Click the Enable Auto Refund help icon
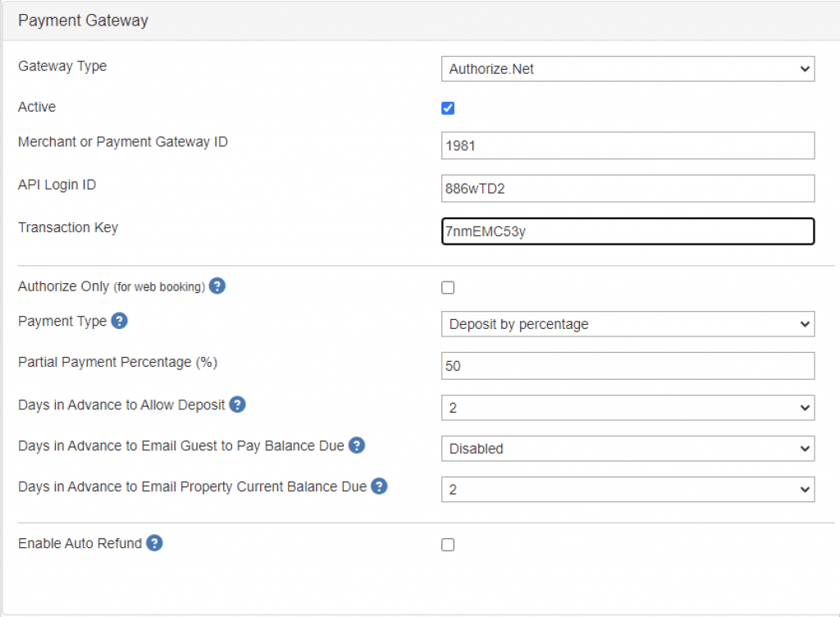 tap(154, 543)
